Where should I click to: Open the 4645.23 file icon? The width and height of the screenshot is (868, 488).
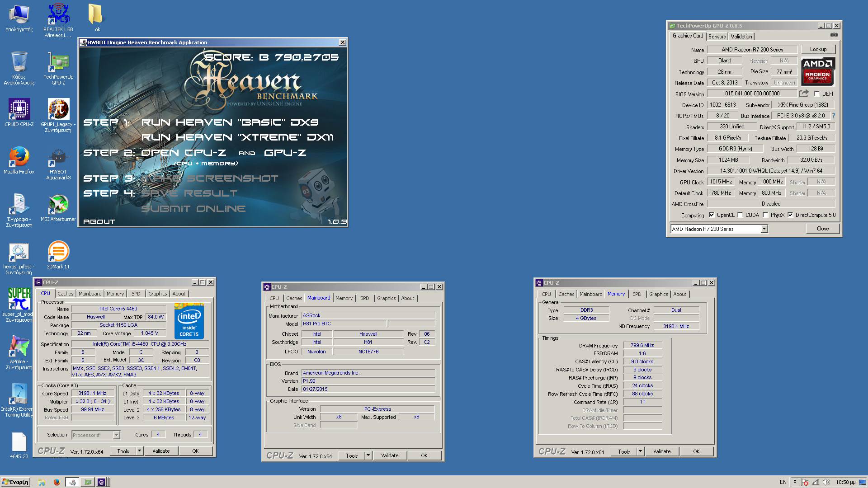[19, 445]
